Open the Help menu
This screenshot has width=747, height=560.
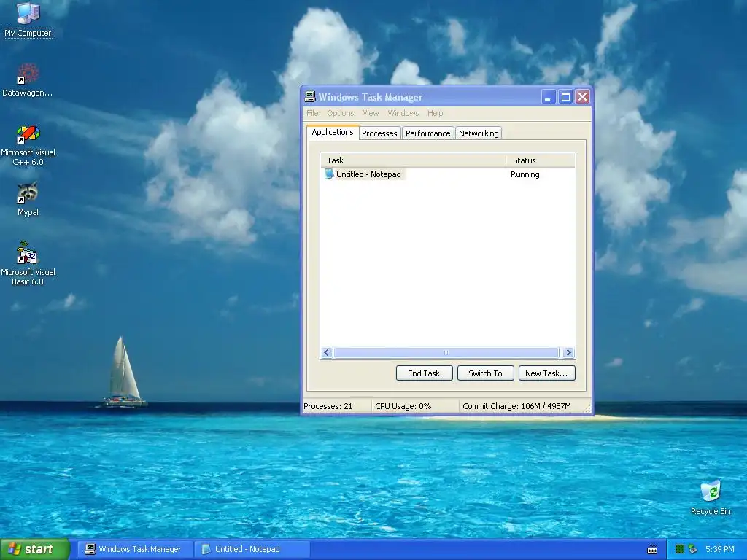tap(435, 113)
